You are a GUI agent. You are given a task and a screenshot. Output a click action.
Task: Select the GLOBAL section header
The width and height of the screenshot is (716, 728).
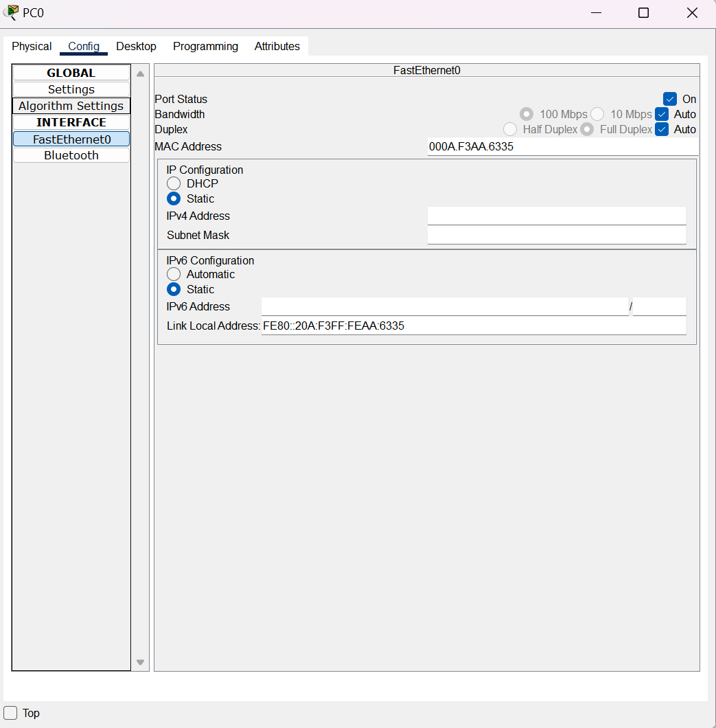(x=71, y=73)
